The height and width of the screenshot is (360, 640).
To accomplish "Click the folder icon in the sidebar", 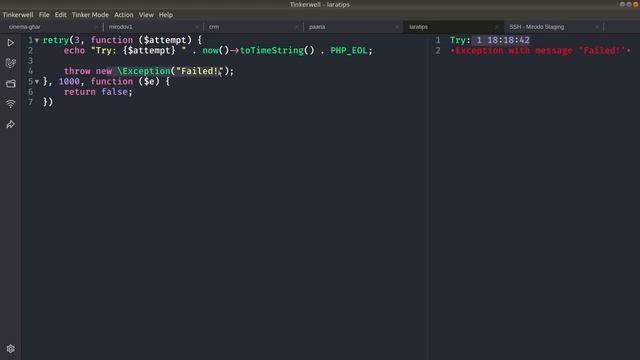I will coord(11,83).
